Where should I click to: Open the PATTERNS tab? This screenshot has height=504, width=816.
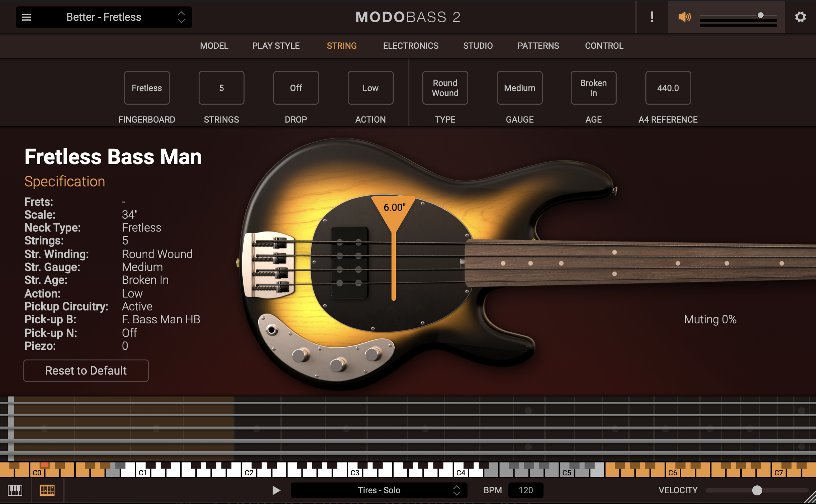538,46
